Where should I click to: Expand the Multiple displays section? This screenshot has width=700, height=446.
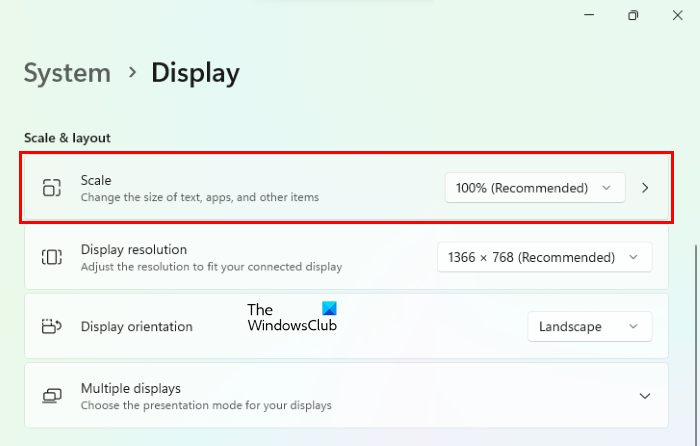(x=644, y=396)
